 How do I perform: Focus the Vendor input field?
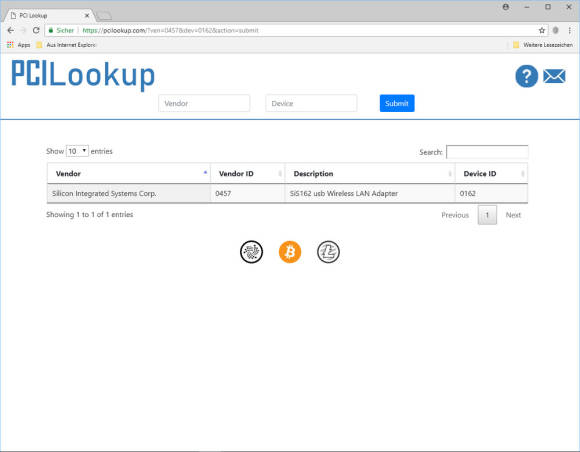[x=204, y=103]
